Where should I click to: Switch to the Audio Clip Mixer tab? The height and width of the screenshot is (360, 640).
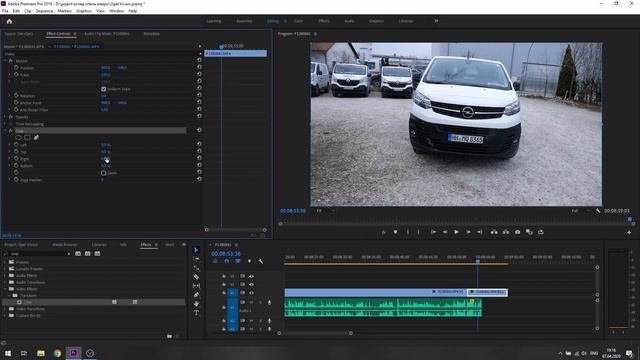[x=107, y=33]
